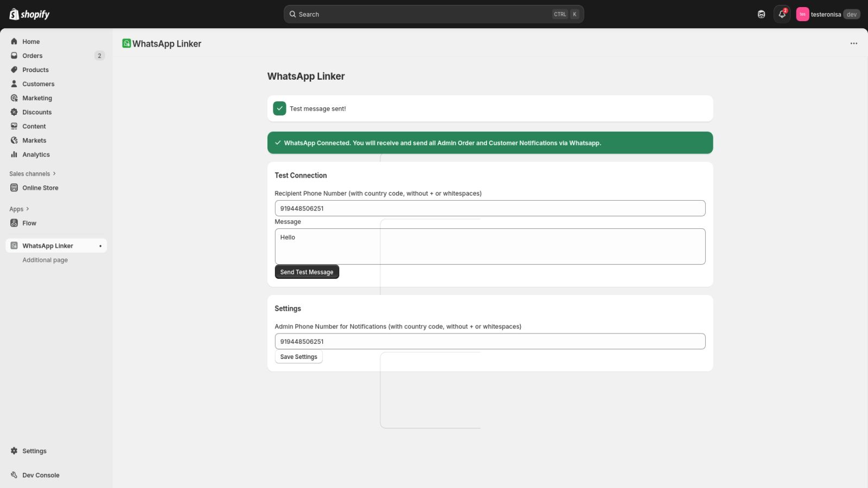Click the Shopify logo in top bar
This screenshot has height=488, width=868.
pos(29,15)
